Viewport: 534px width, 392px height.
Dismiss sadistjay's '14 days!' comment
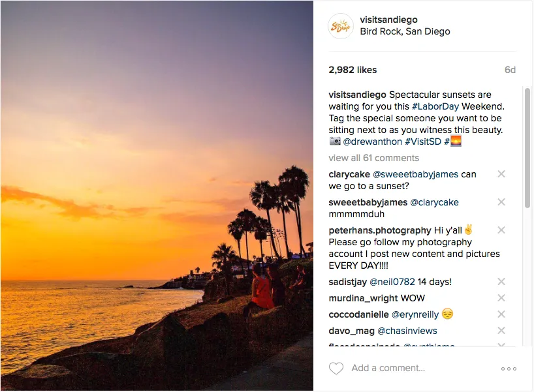click(501, 281)
